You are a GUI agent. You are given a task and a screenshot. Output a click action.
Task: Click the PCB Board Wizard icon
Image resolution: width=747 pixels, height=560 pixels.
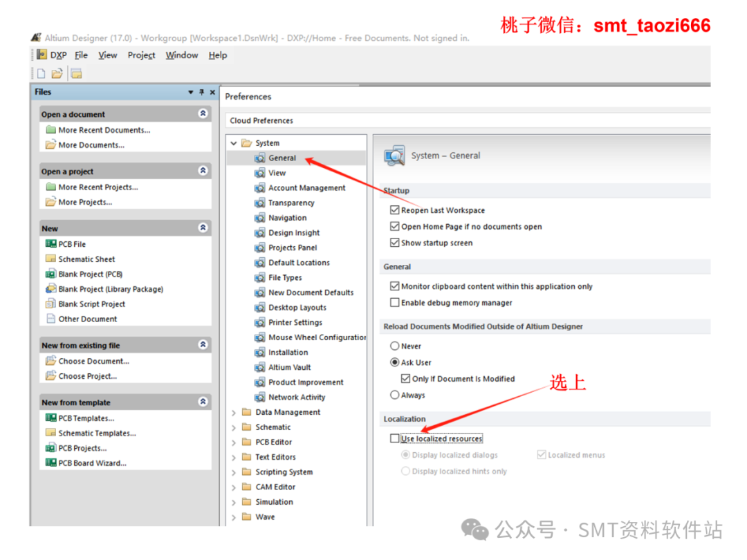pos(50,463)
